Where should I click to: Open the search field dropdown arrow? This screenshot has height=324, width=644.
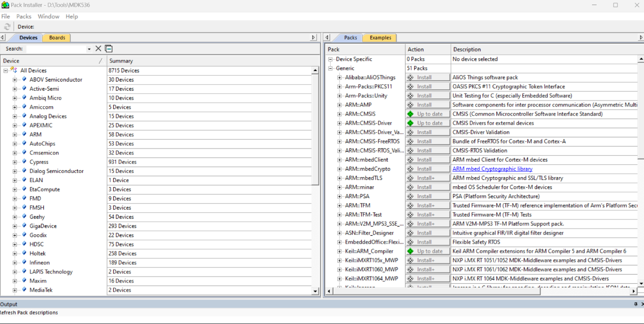pyautogui.click(x=89, y=49)
